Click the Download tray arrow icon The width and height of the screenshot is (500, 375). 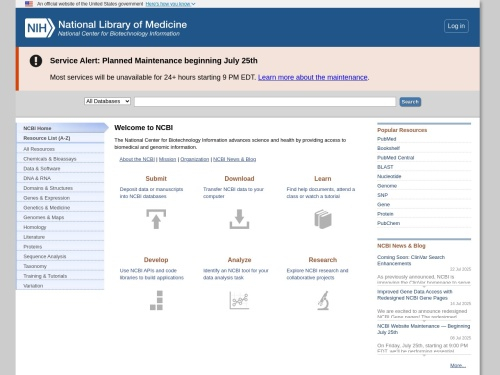pos(239,219)
